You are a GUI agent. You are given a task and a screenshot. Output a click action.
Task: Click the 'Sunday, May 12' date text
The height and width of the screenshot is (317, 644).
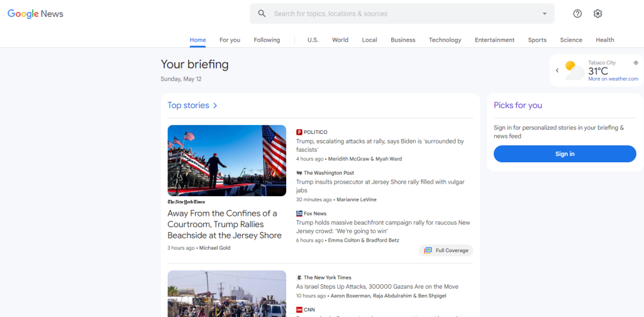click(181, 79)
